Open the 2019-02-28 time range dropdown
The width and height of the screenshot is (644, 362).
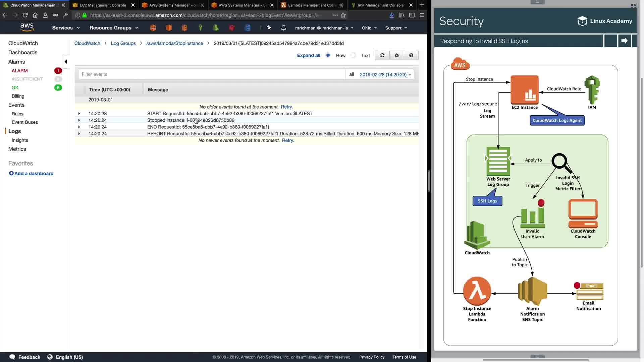click(x=385, y=75)
